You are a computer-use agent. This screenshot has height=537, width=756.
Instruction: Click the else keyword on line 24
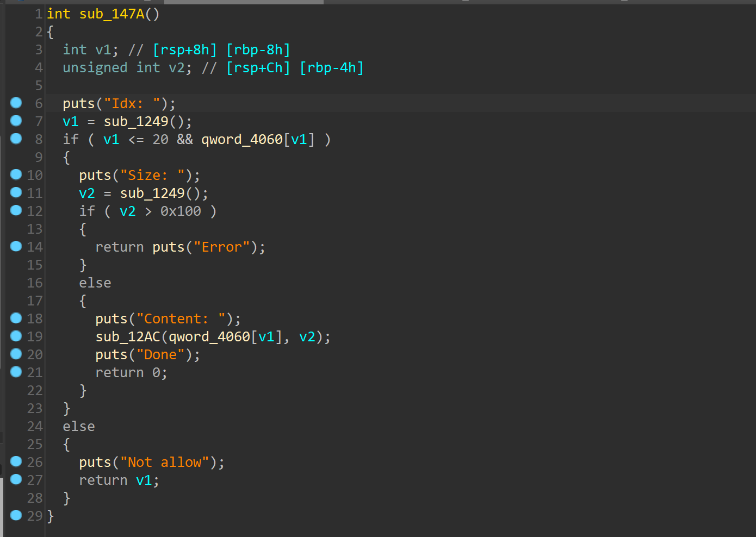[x=79, y=427]
